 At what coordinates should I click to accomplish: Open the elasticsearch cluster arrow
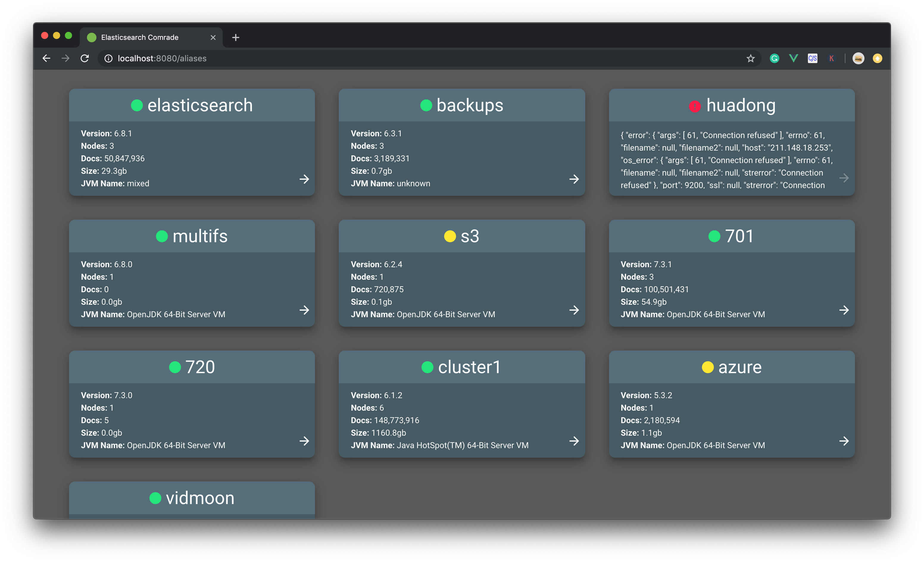coord(304,179)
